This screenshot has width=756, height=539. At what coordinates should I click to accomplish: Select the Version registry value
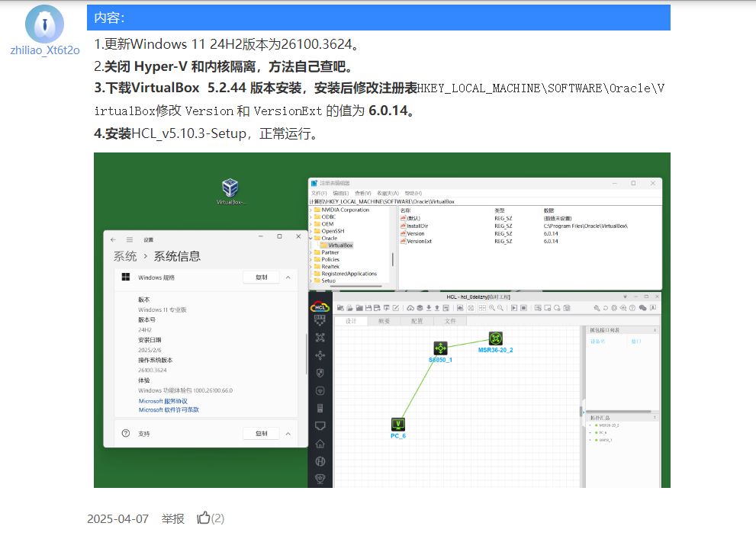[413, 233]
